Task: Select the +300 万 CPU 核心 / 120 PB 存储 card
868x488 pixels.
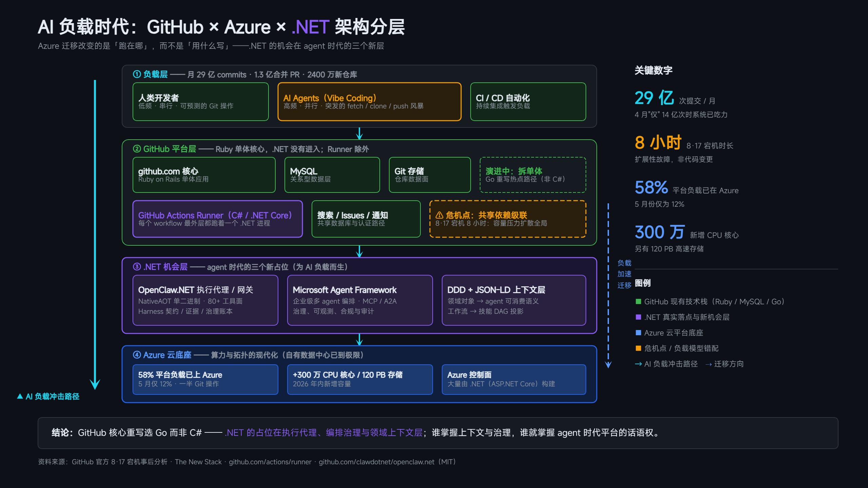Action: (360, 380)
